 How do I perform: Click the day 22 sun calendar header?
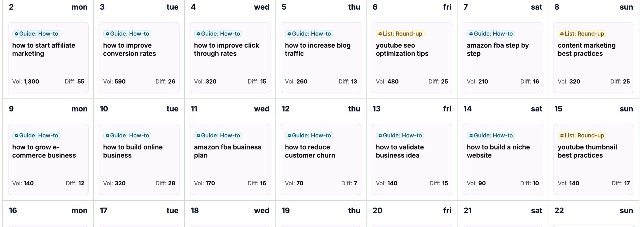[x=594, y=210]
